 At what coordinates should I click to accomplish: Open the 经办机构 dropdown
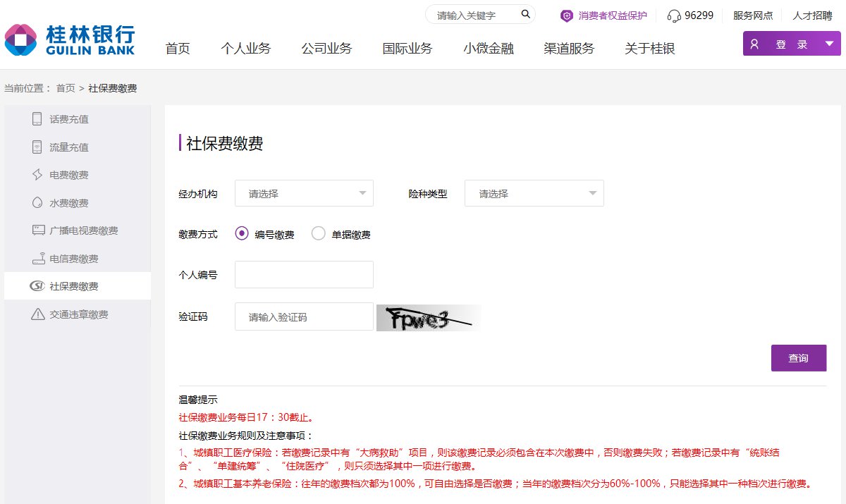[x=304, y=193]
